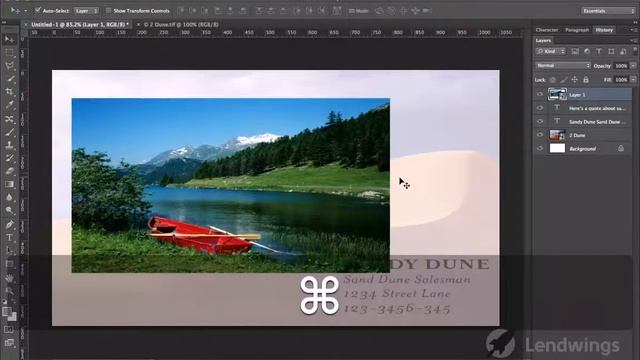Hide Layer 1 visibility eye
640x360 pixels.
[x=540, y=94]
